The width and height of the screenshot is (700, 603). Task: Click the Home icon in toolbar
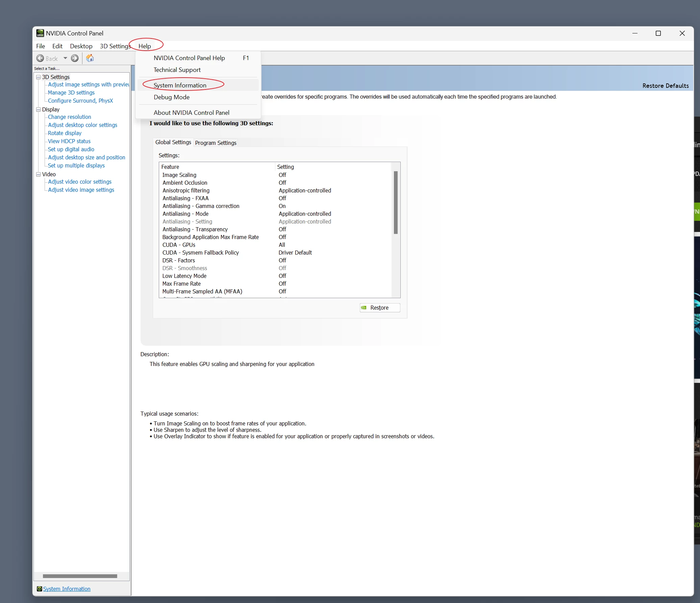click(90, 58)
